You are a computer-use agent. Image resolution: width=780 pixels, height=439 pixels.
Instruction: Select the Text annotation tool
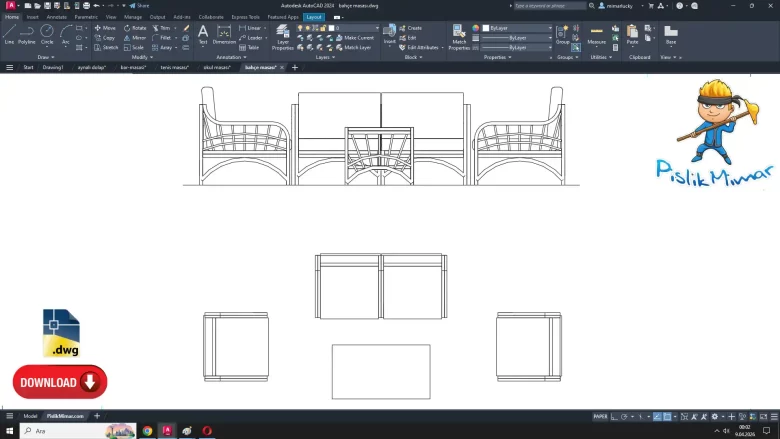[x=203, y=34]
